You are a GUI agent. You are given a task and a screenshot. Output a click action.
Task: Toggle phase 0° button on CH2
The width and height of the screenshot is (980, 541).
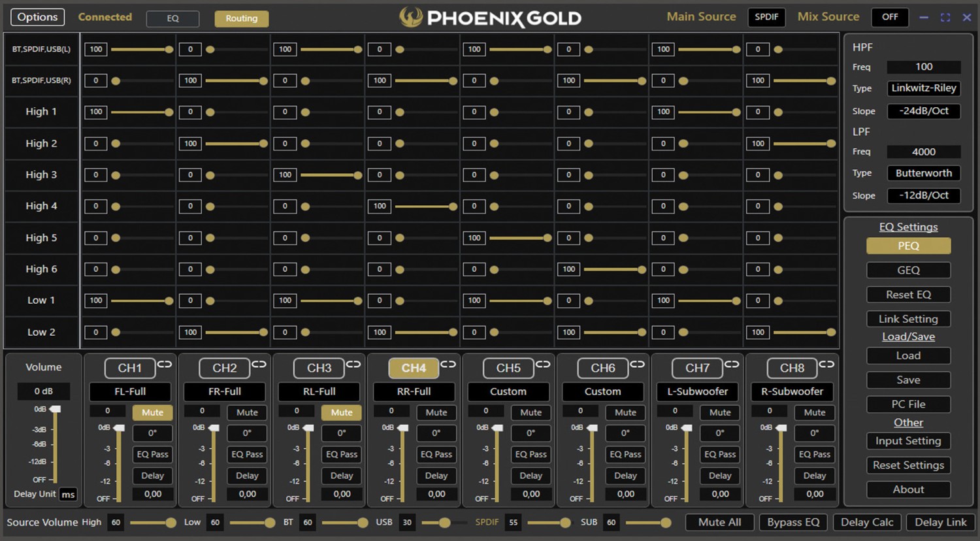point(247,433)
